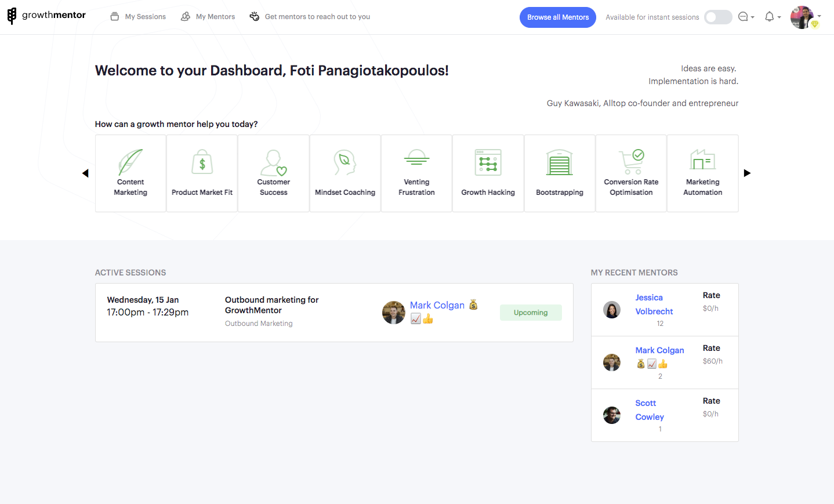The width and height of the screenshot is (834, 504).
Task: Click the Venting Frustration sunset icon
Action: (416, 157)
